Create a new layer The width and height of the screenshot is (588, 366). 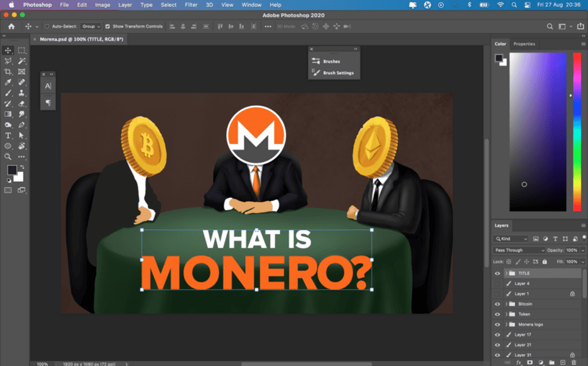pyautogui.click(x=563, y=363)
